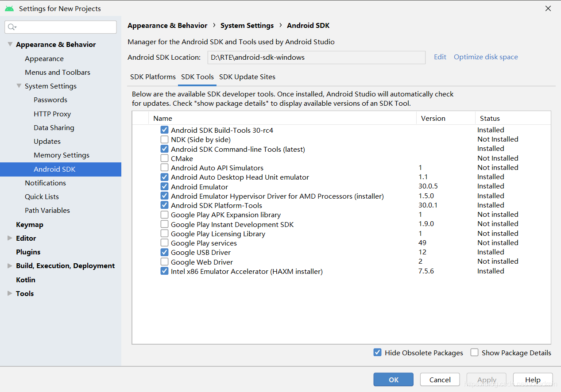The image size is (561, 392).
Task: Select the Kotlin settings category
Action: [x=26, y=280]
